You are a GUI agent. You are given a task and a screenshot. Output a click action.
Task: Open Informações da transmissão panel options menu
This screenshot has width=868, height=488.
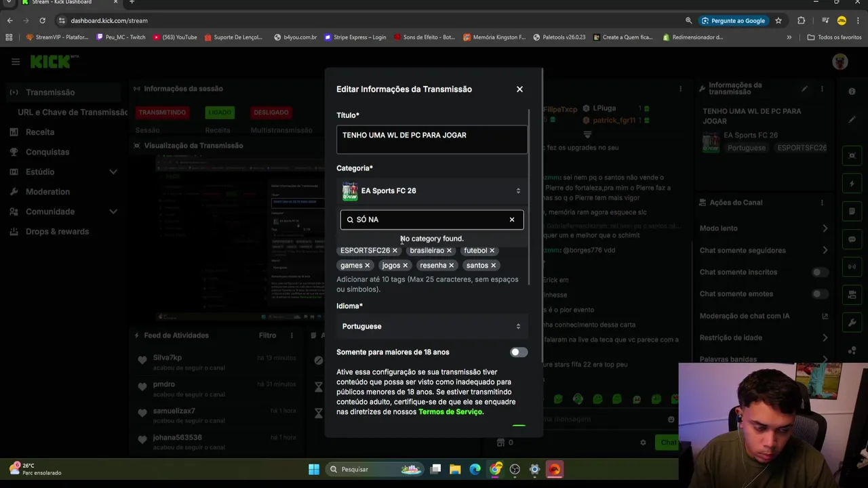pyautogui.click(x=821, y=89)
